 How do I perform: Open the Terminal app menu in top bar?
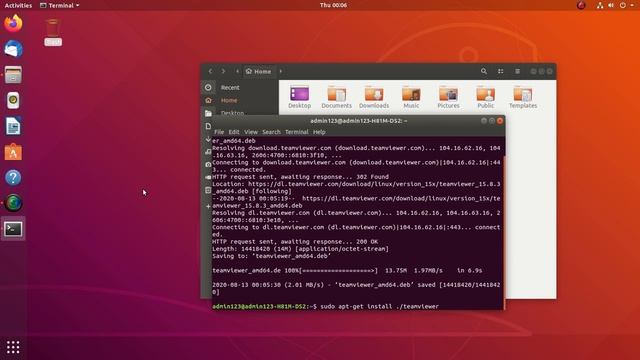click(60, 5)
